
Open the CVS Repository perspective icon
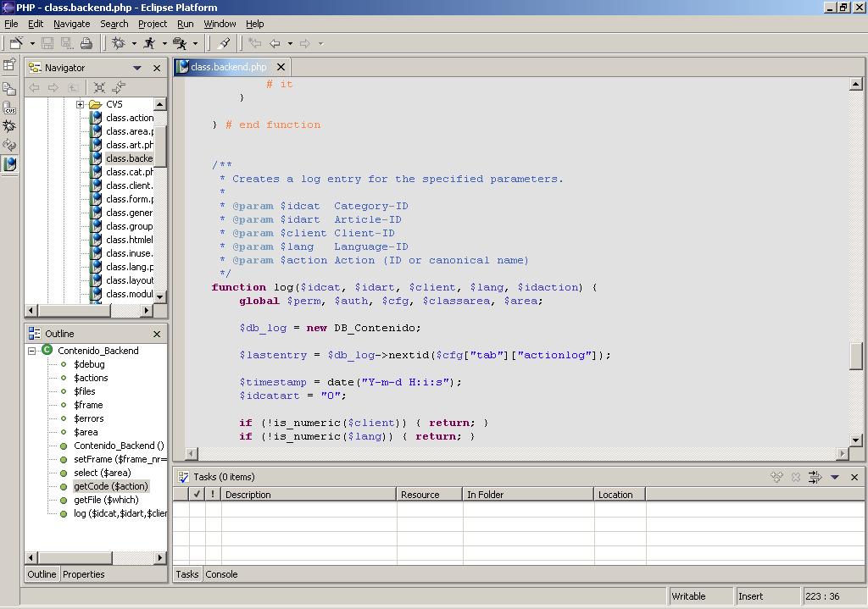pos(9,107)
